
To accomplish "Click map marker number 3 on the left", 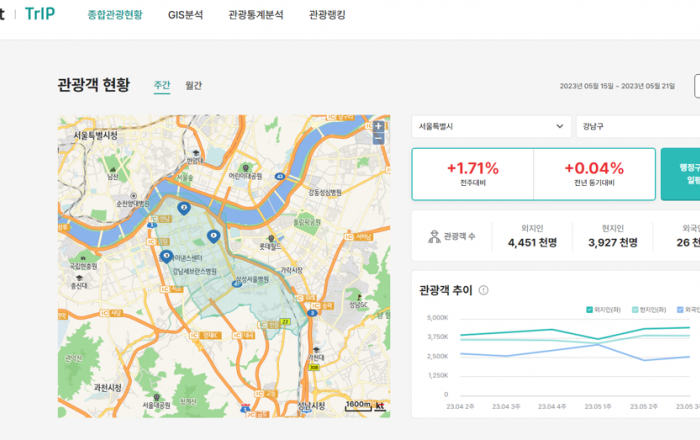I will 166,256.
